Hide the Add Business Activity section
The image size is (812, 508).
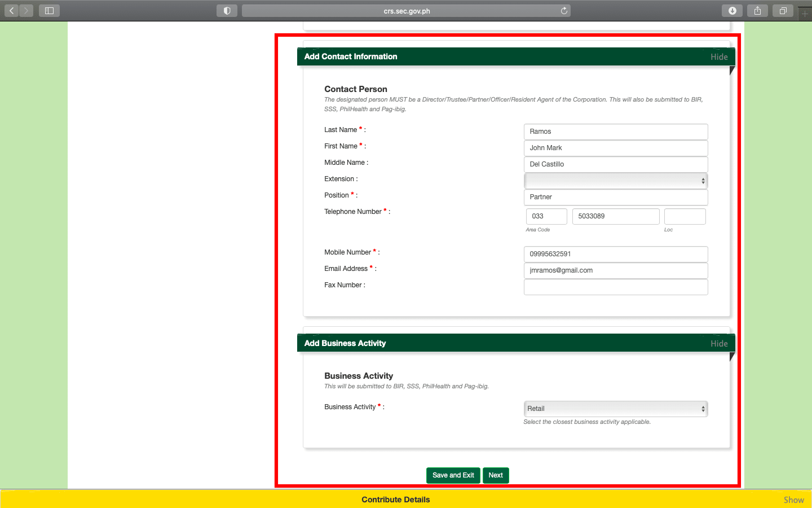click(x=719, y=344)
